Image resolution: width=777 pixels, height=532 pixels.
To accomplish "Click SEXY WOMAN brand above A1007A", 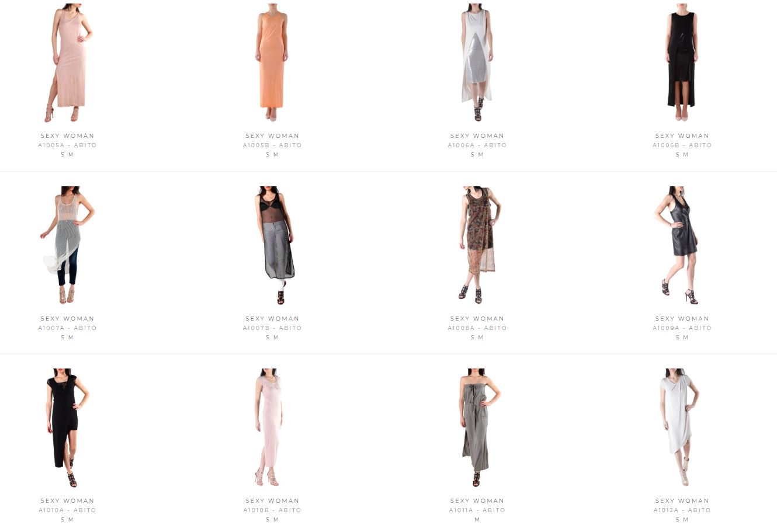I will pyautogui.click(x=67, y=319).
